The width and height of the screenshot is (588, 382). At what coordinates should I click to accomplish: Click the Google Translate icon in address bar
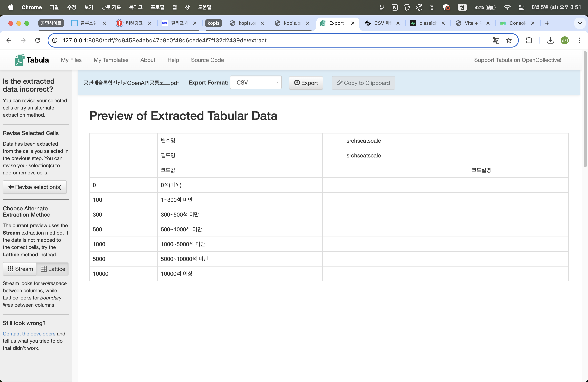pyautogui.click(x=496, y=40)
